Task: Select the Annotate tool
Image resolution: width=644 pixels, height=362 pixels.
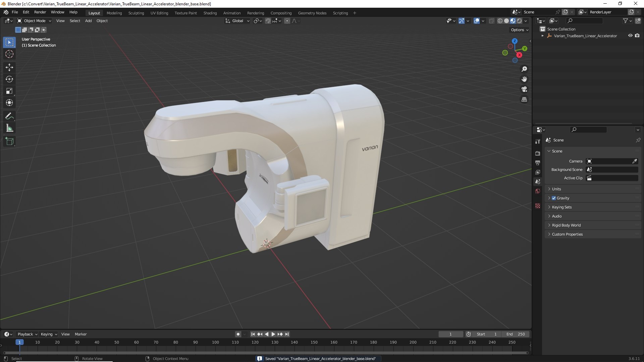Action: click(9, 116)
